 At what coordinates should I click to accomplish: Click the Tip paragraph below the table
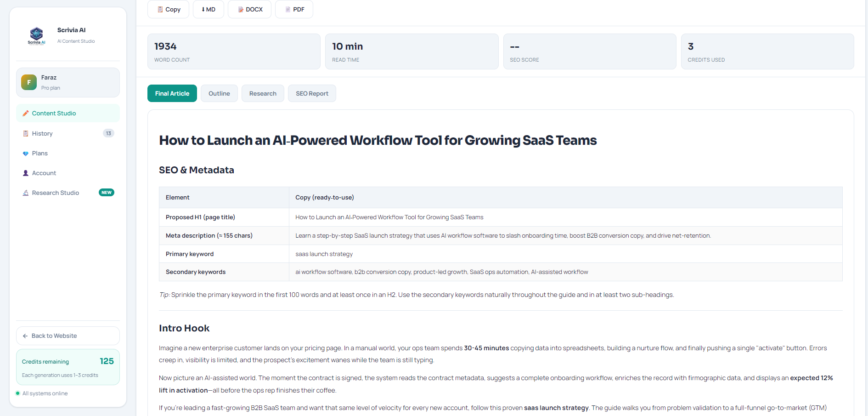(x=417, y=295)
